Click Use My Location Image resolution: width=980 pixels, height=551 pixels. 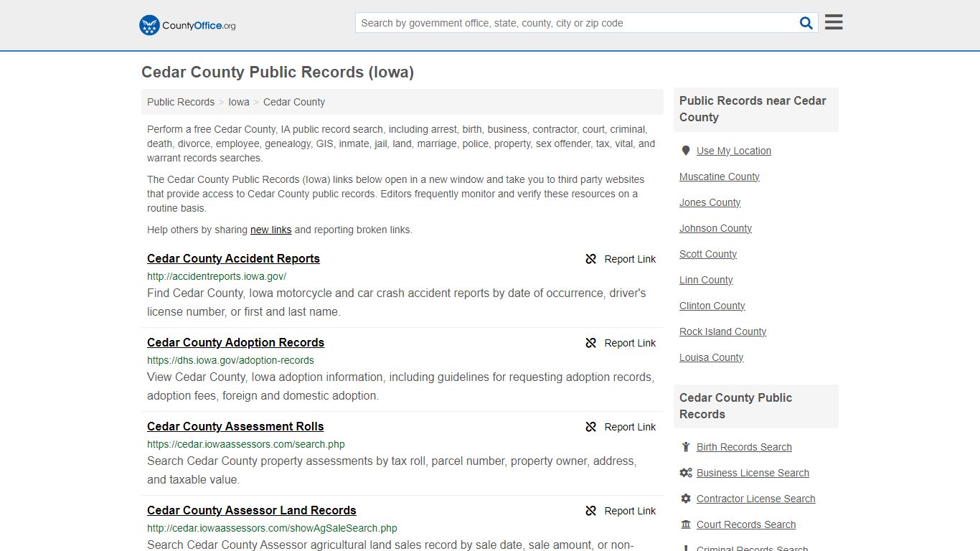734,151
